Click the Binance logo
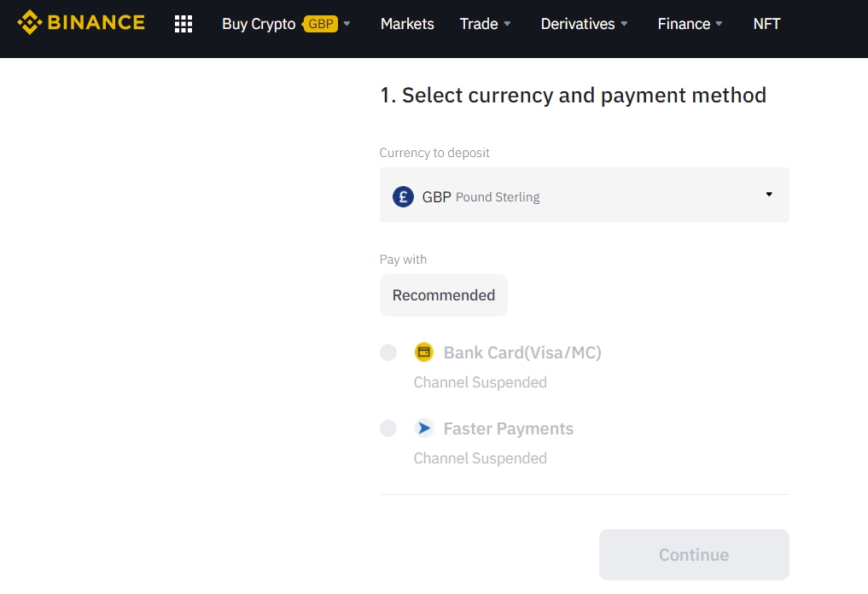Screen dimensions: 868x594 [x=81, y=23]
